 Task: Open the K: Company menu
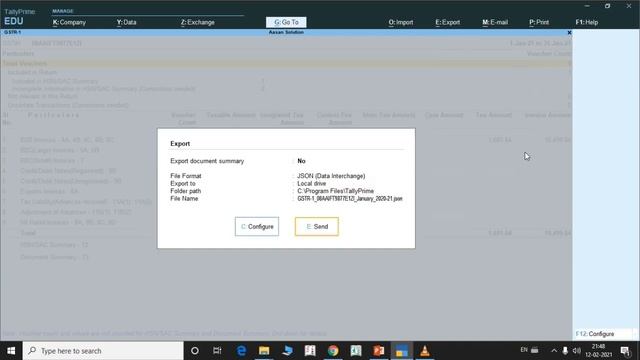(x=69, y=22)
